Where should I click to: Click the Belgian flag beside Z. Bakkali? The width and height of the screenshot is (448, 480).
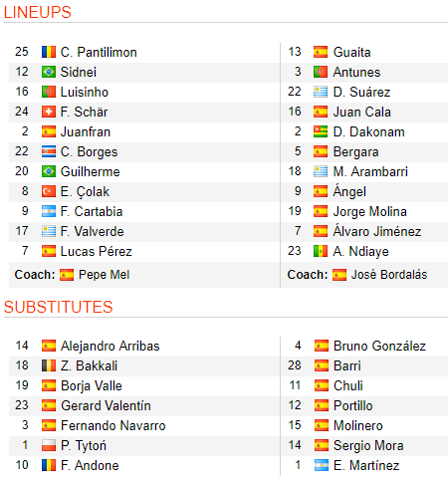click(49, 365)
